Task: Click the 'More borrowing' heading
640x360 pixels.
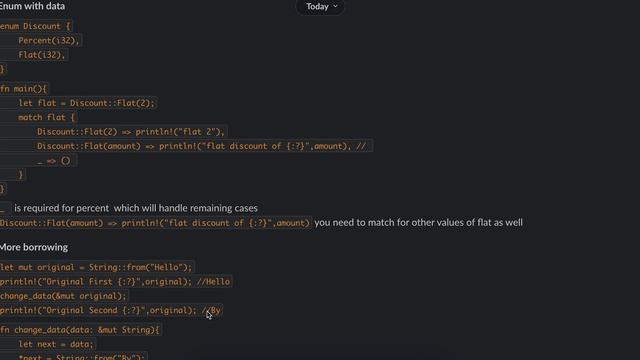Action: [x=34, y=247]
